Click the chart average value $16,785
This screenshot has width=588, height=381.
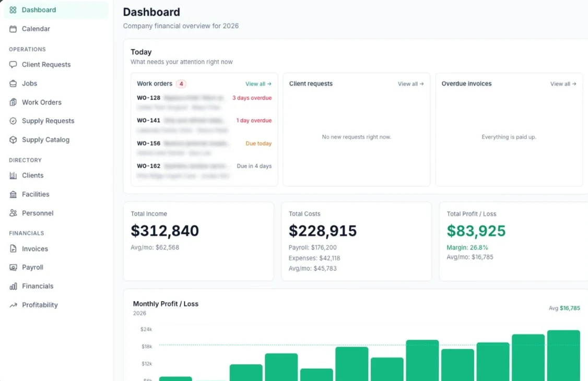coord(570,308)
